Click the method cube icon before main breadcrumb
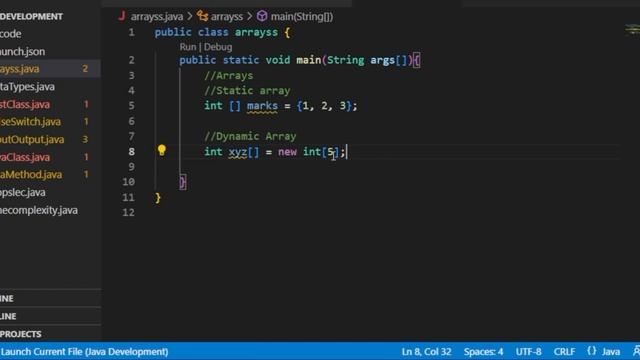Viewport: 640px width, 360px height. tap(262, 16)
